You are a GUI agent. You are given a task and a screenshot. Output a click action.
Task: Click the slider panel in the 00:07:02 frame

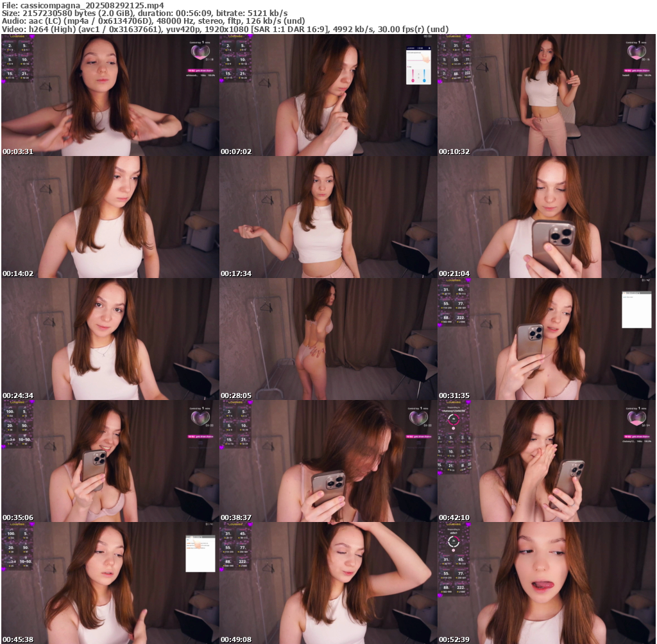418,65
